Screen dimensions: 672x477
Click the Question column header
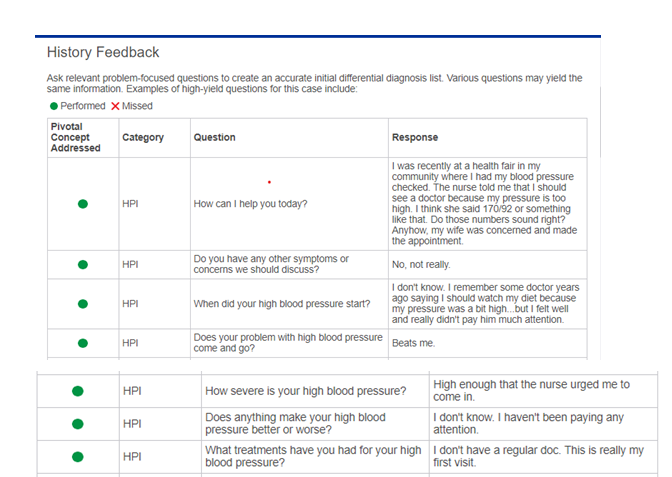tap(214, 138)
